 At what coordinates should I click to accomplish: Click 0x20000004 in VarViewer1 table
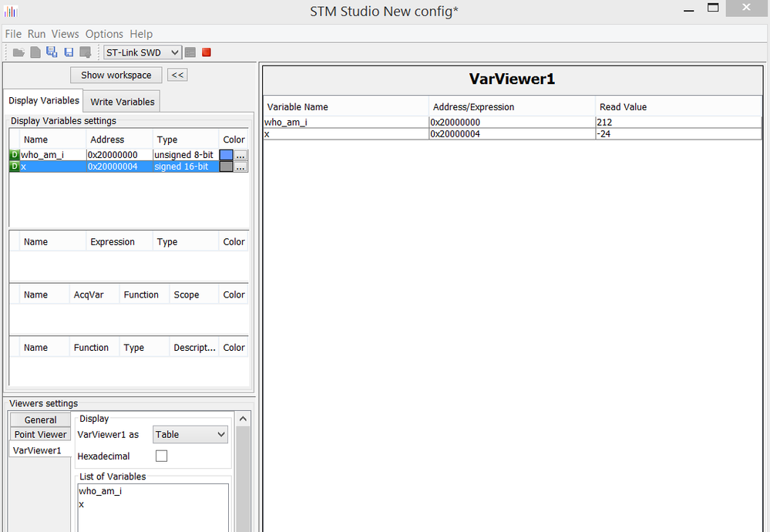512,133
